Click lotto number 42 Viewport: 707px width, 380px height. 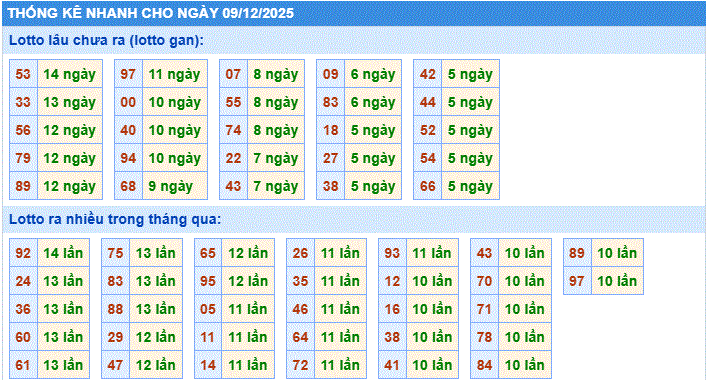[x=427, y=74]
